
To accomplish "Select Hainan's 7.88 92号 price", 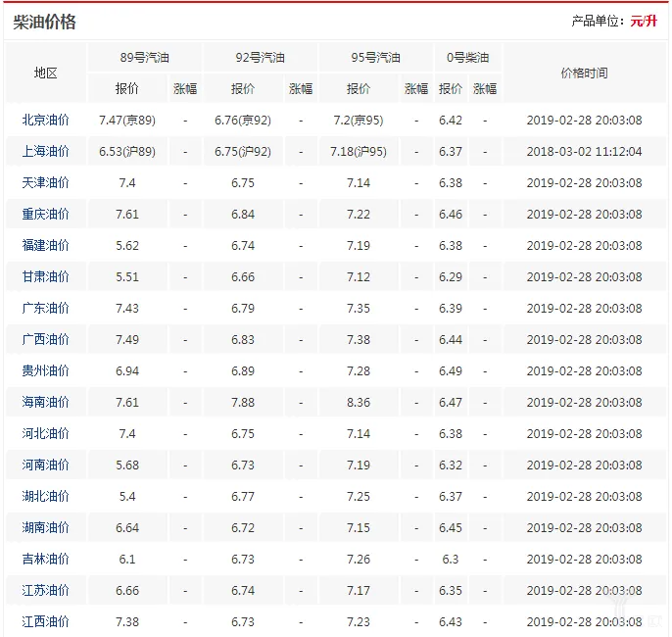I will 243,402.
